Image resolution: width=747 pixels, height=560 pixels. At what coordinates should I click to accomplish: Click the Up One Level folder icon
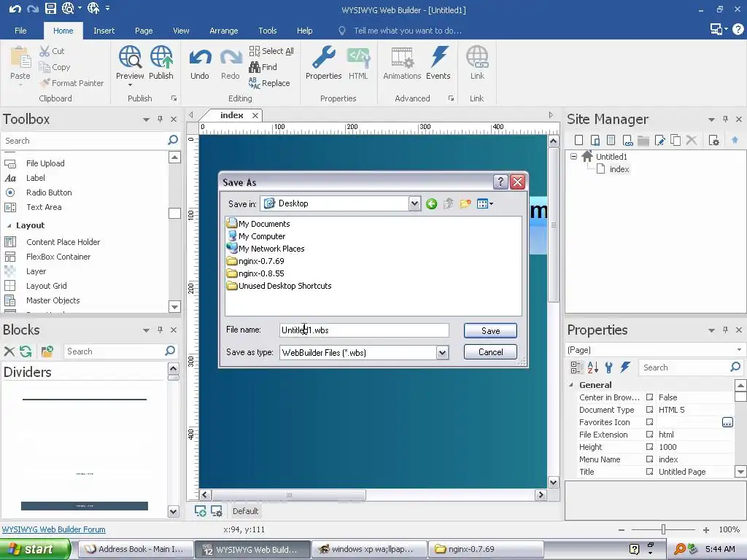coord(449,204)
